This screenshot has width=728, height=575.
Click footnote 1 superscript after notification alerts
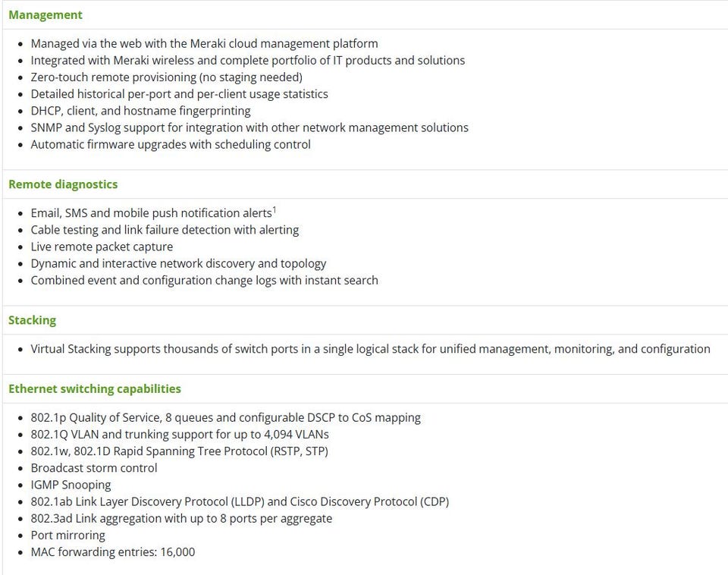(x=274, y=210)
